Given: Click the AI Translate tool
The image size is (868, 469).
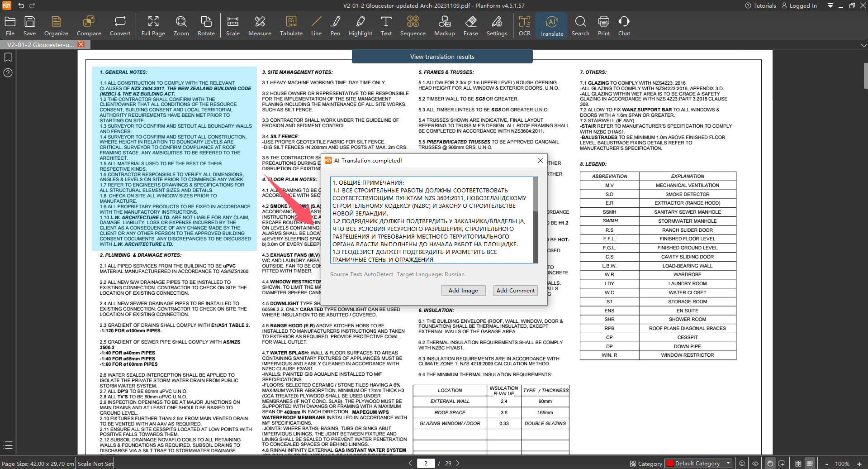Looking at the screenshot, I should (x=551, y=26).
